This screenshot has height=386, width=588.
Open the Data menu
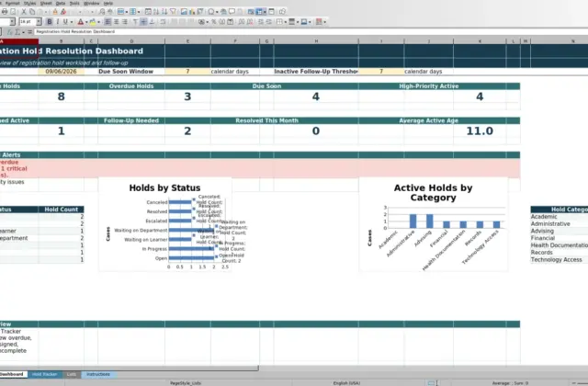point(61,3)
